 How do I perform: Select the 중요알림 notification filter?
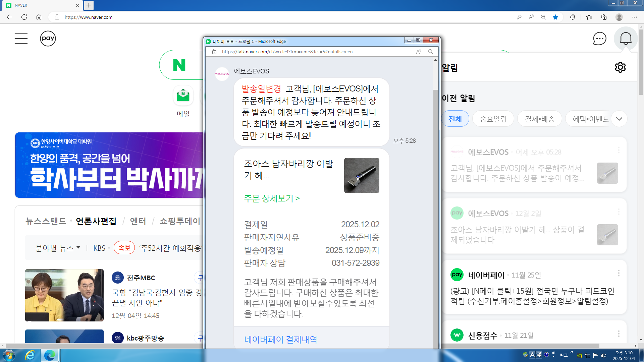tap(493, 119)
